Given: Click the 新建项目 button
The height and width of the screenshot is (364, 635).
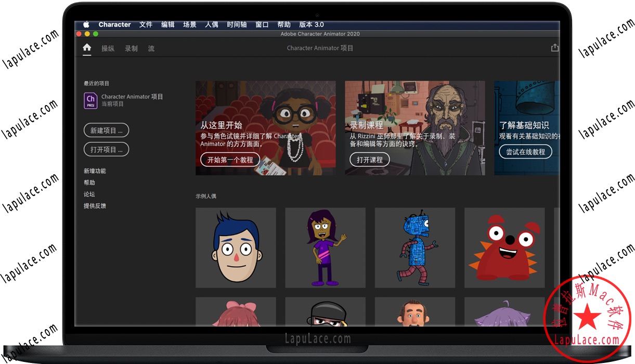Looking at the screenshot, I should click(106, 130).
